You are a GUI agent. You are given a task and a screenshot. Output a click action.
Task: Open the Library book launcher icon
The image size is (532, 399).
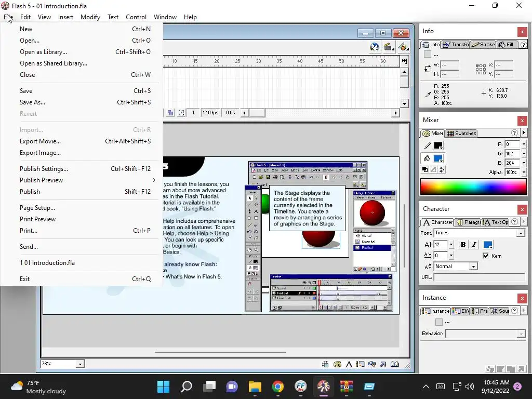[x=395, y=364]
